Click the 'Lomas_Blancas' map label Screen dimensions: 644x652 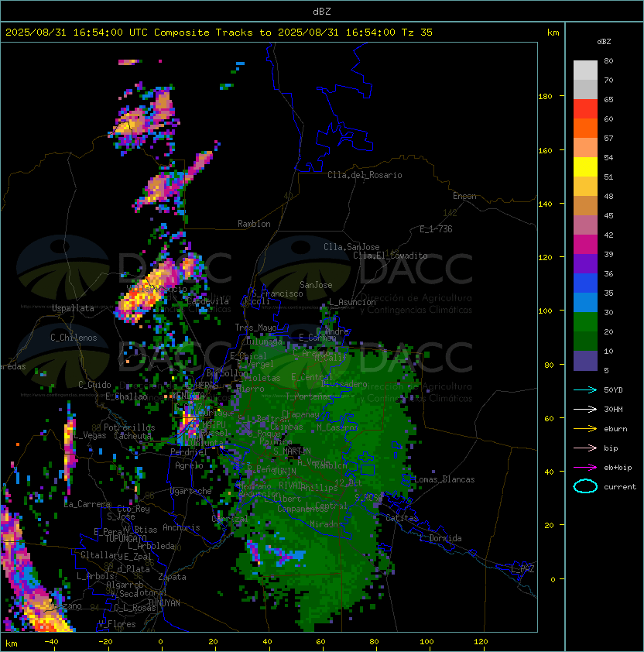tap(444, 479)
